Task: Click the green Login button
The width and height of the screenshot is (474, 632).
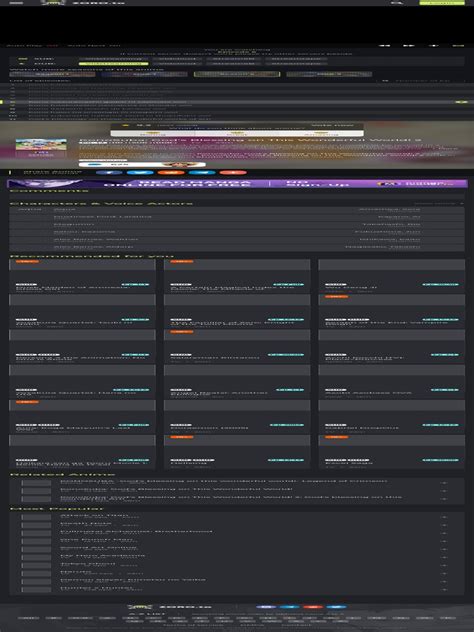Action: pos(442,2)
